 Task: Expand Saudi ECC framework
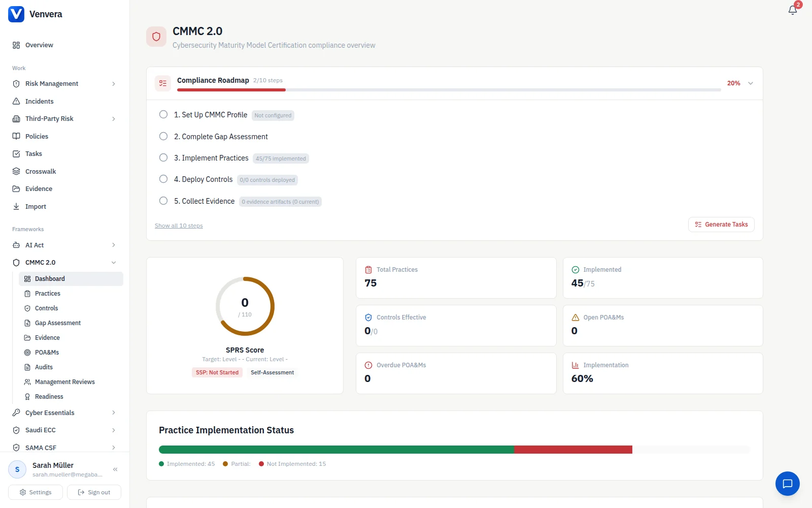tap(114, 430)
